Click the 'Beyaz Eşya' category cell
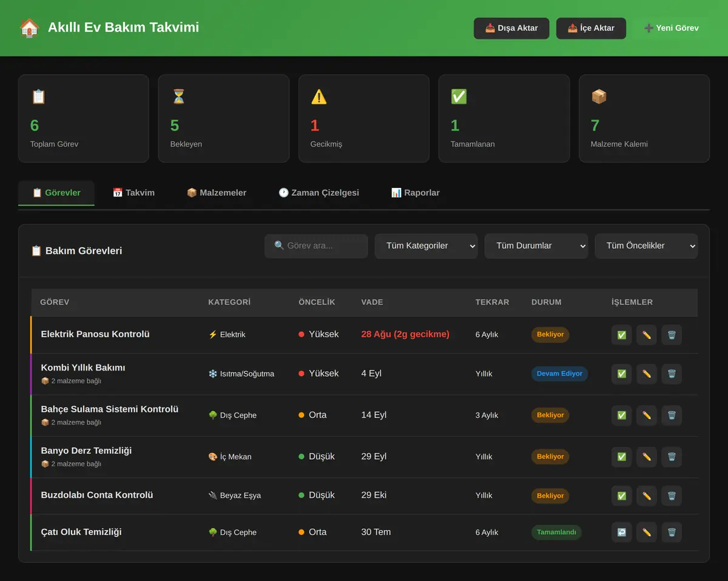 [235, 495]
